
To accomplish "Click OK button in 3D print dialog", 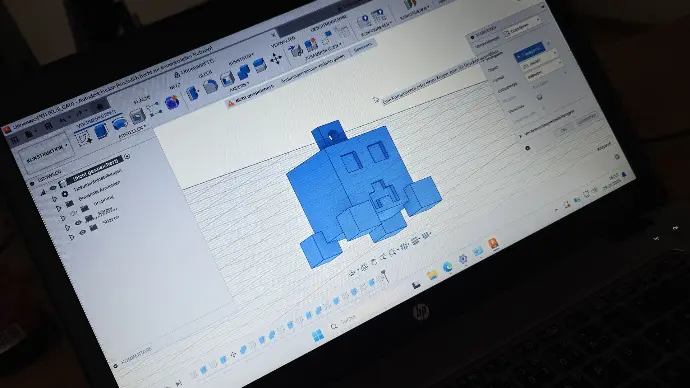I will click(564, 129).
